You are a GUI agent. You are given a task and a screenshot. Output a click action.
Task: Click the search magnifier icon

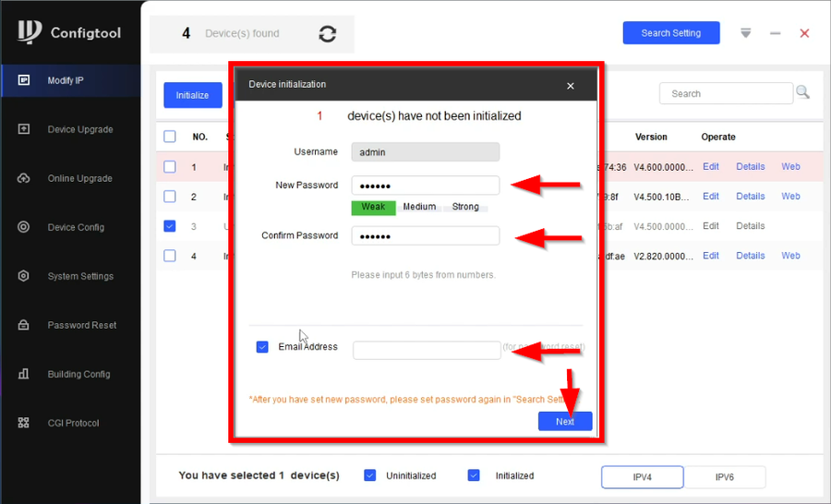803,92
